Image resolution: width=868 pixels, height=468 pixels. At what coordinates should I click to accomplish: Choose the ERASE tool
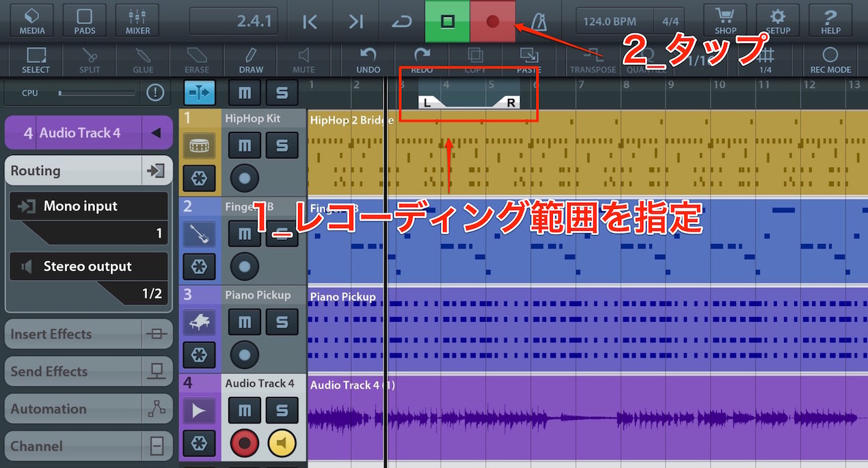point(197,60)
